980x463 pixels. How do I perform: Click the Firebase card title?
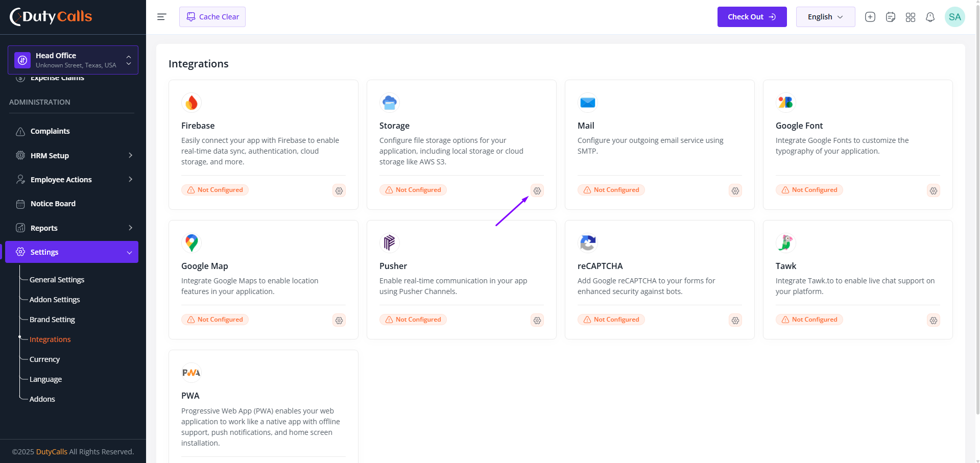(198, 126)
